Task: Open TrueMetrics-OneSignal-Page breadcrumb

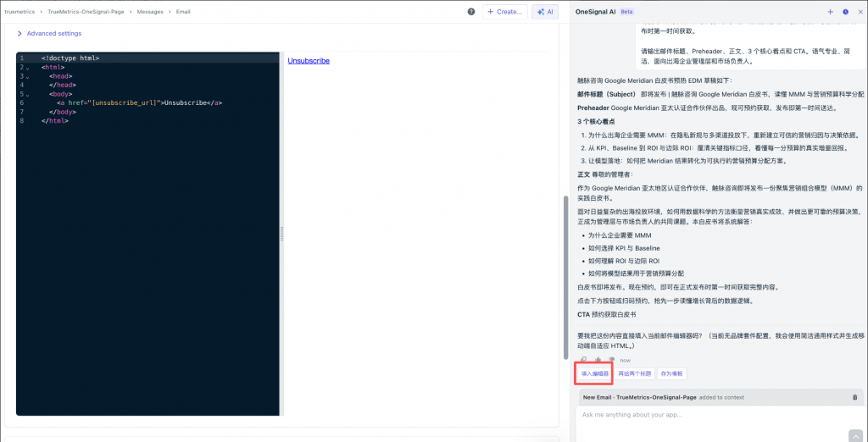Action: click(87, 12)
